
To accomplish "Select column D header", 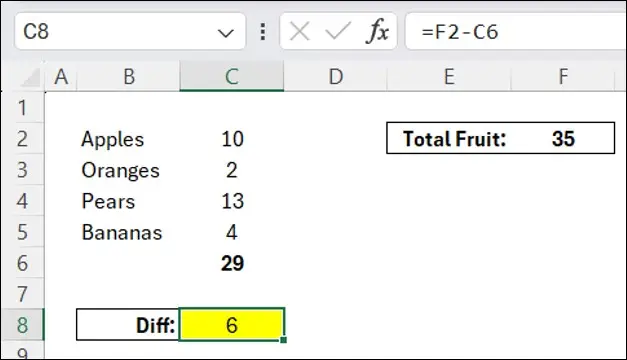I will tap(335, 76).
